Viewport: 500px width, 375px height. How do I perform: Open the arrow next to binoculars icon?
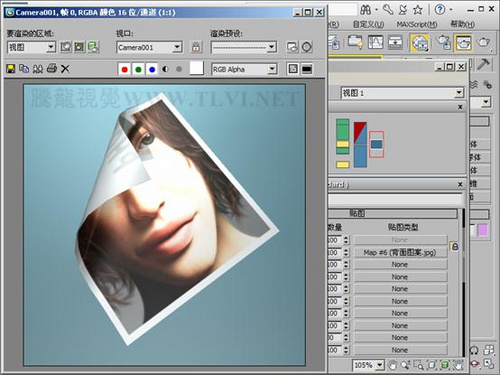[x=377, y=10]
